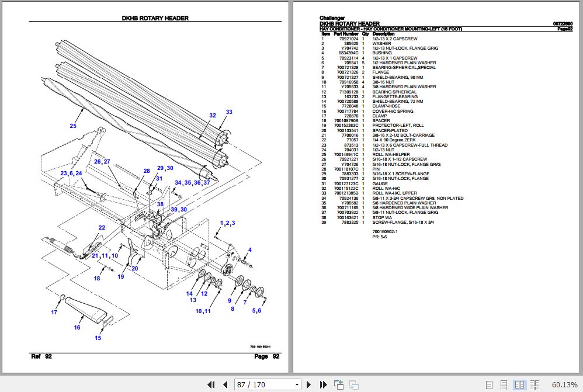The width and height of the screenshot is (583, 392).
Task: Switch to continuous scrolling layout
Action: click(x=504, y=384)
